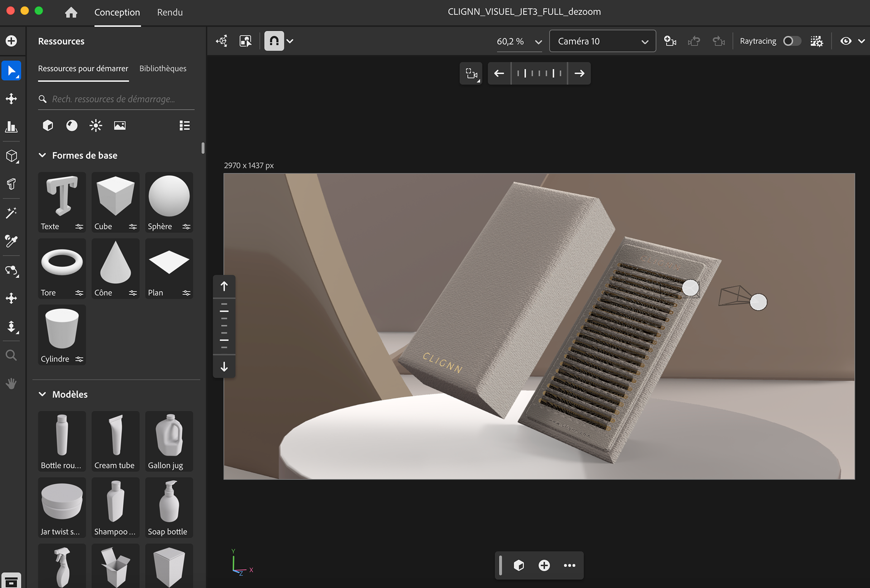Open the archive panel icon at sidebar bottom
Viewport: 870px width, 588px height.
(11, 581)
